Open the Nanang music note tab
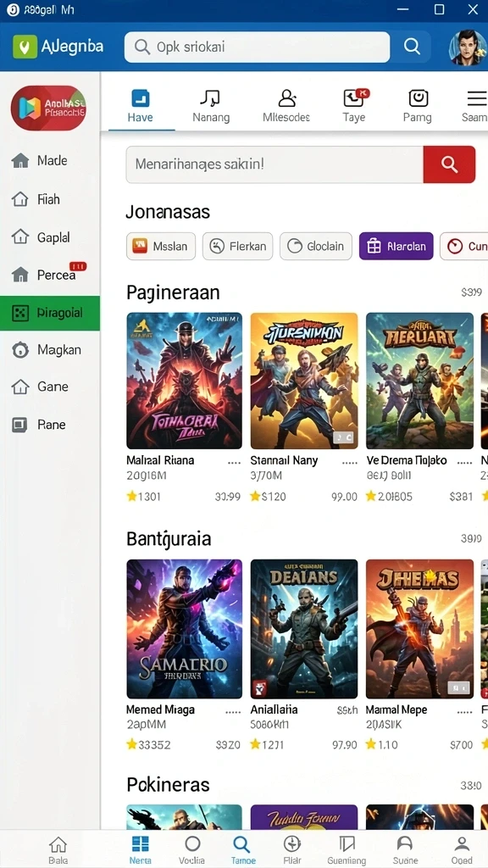The width and height of the screenshot is (488, 868). click(211, 106)
